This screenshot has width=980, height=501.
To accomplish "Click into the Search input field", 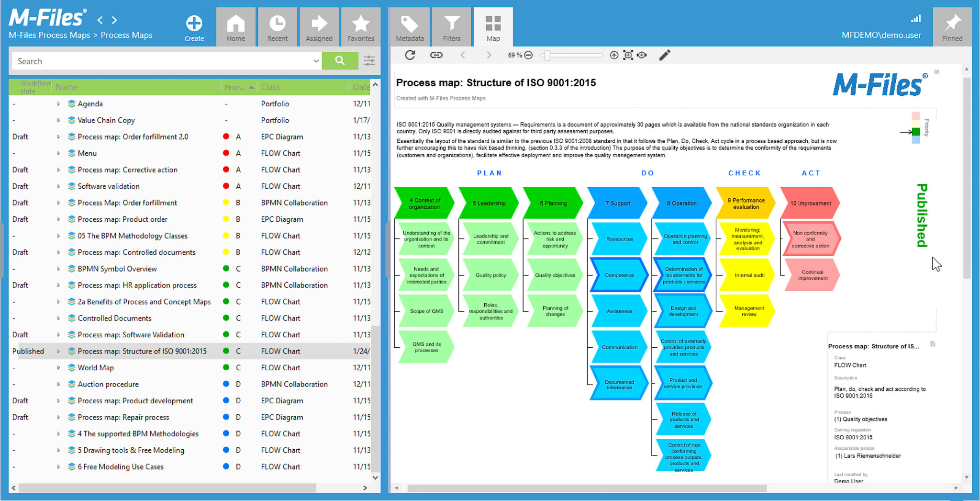I will pos(162,61).
